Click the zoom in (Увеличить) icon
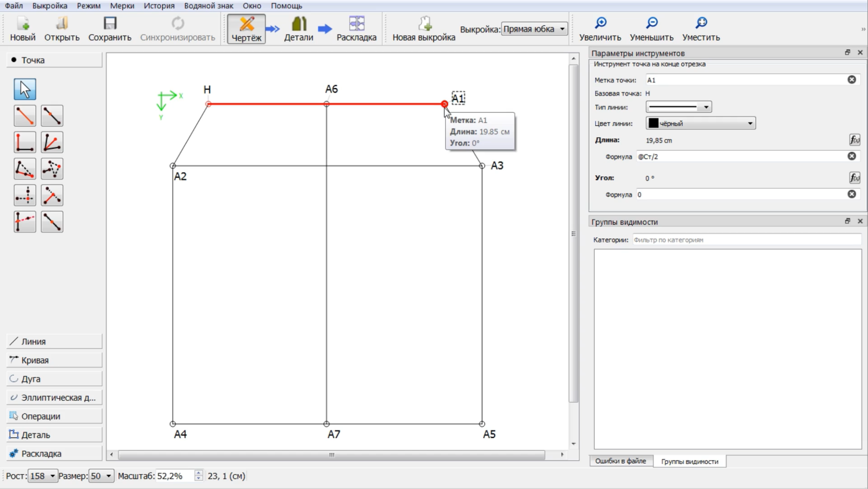Viewport: 868px width, 489px height. [x=600, y=29]
